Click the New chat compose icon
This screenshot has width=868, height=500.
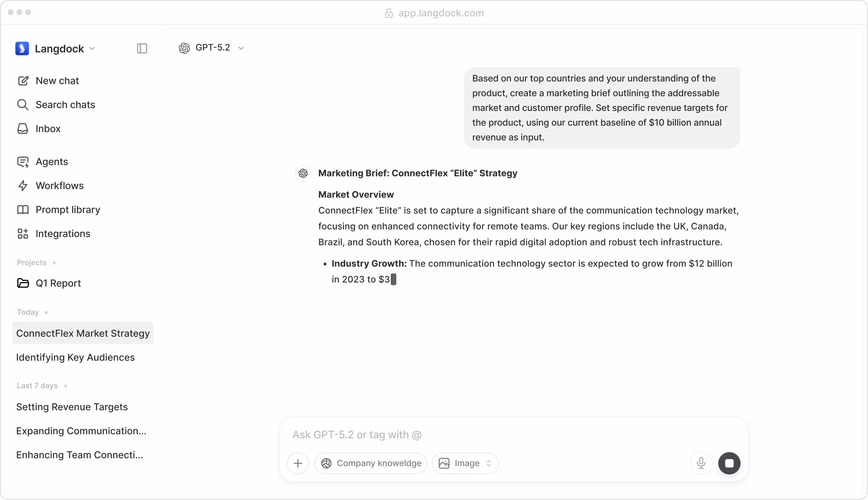[23, 81]
